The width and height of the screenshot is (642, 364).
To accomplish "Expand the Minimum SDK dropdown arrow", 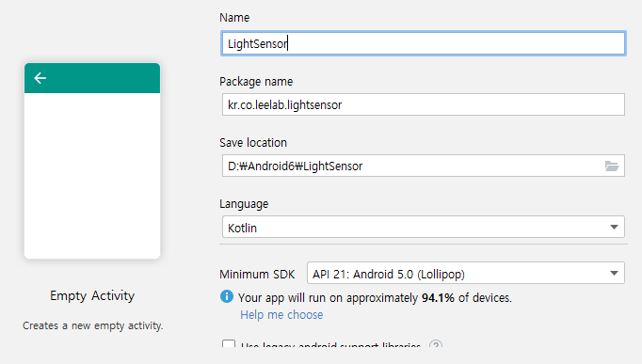I will coord(614,273).
